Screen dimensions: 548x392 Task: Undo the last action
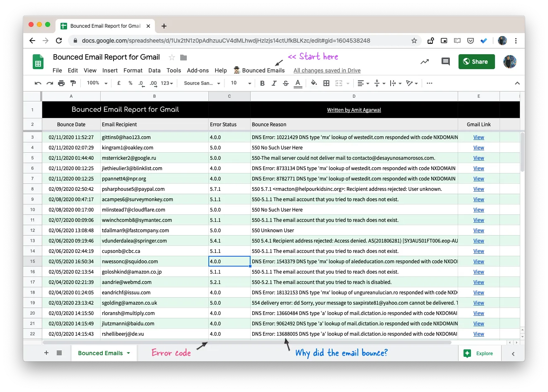pyautogui.click(x=37, y=83)
